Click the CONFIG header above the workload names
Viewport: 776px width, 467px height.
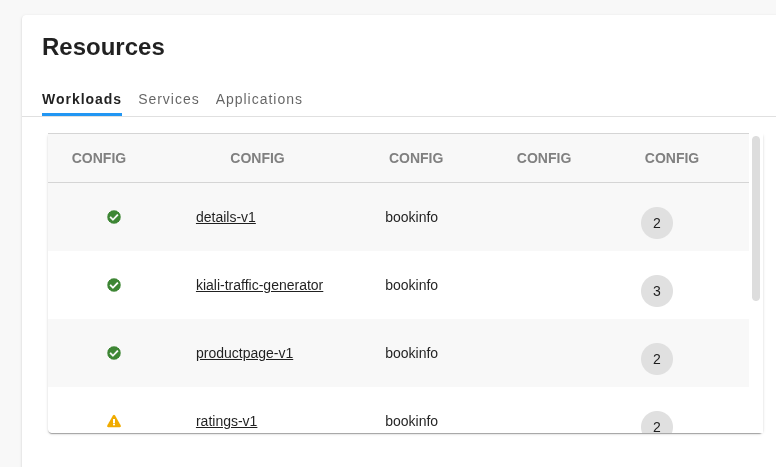pyautogui.click(x=257, y=158)
